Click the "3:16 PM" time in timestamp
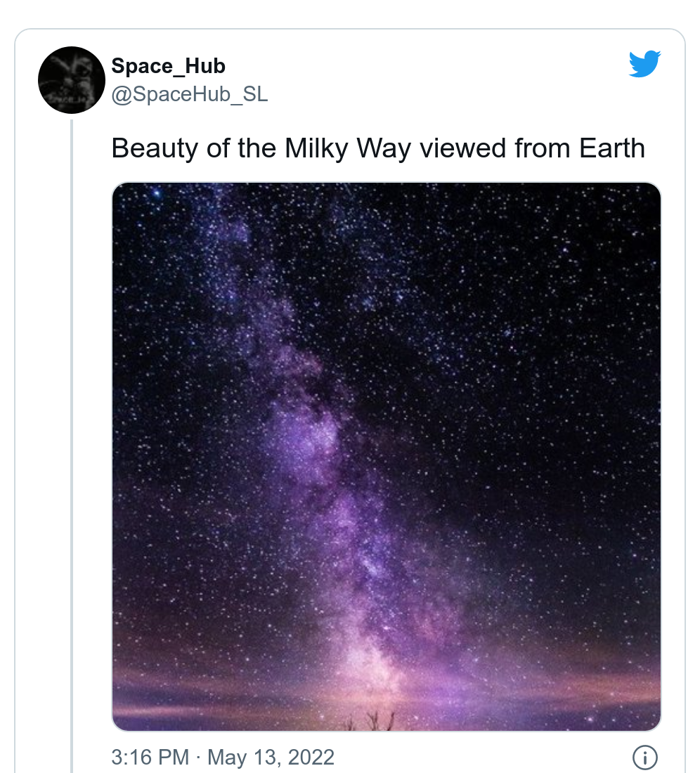This screenshot has height=773, width=700. pyautogui.click(x=150, y=758)
